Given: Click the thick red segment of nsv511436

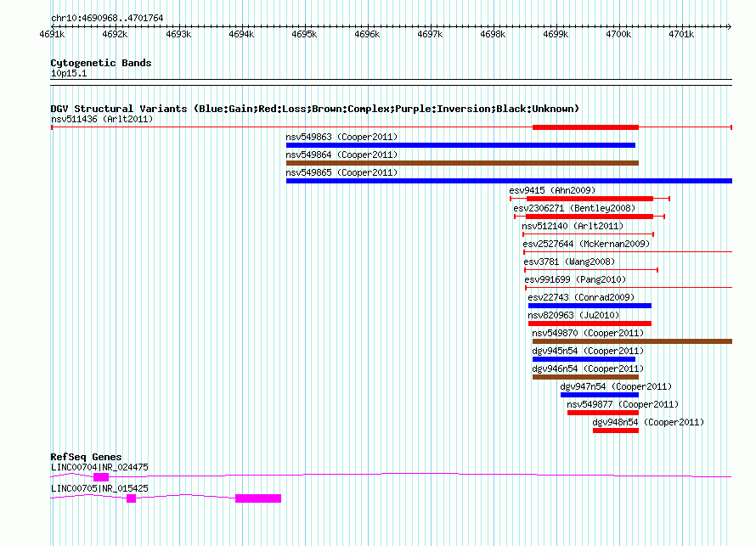Looking at the screenshot, I should [x=585, y=127].
